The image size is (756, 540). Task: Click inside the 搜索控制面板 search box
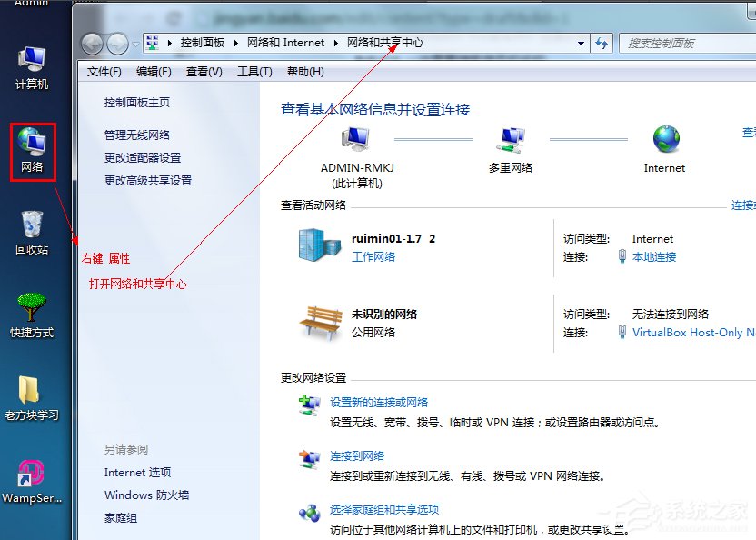pos(677,42)
